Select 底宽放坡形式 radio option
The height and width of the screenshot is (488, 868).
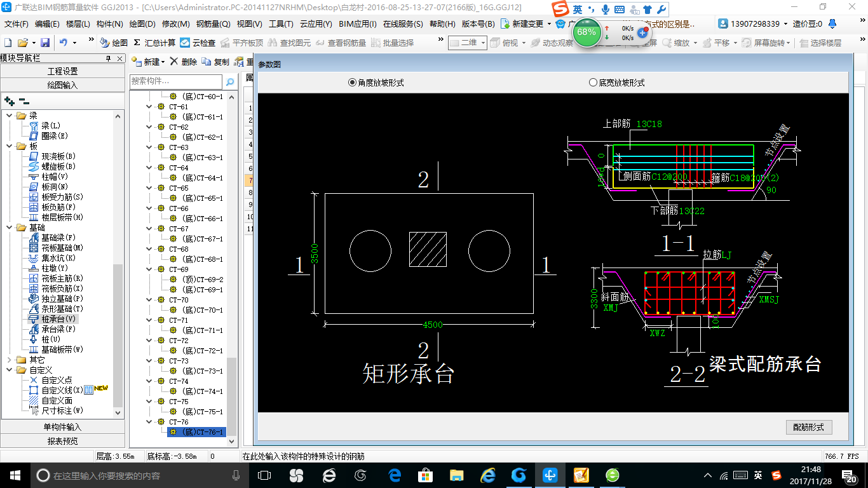click(616, 83)
